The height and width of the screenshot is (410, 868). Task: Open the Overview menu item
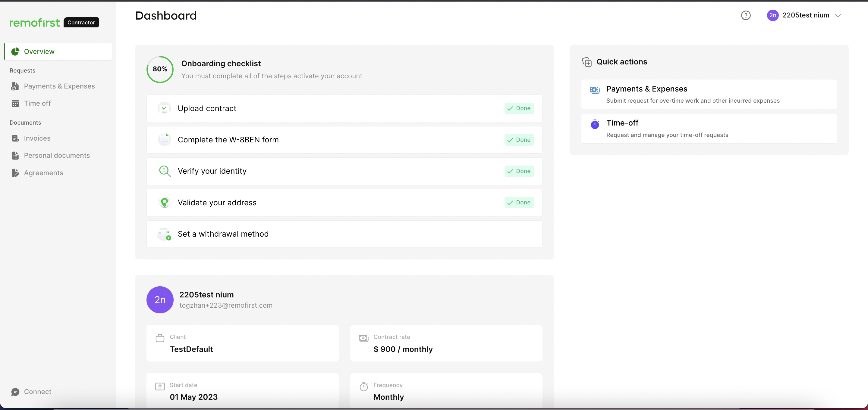58,51
